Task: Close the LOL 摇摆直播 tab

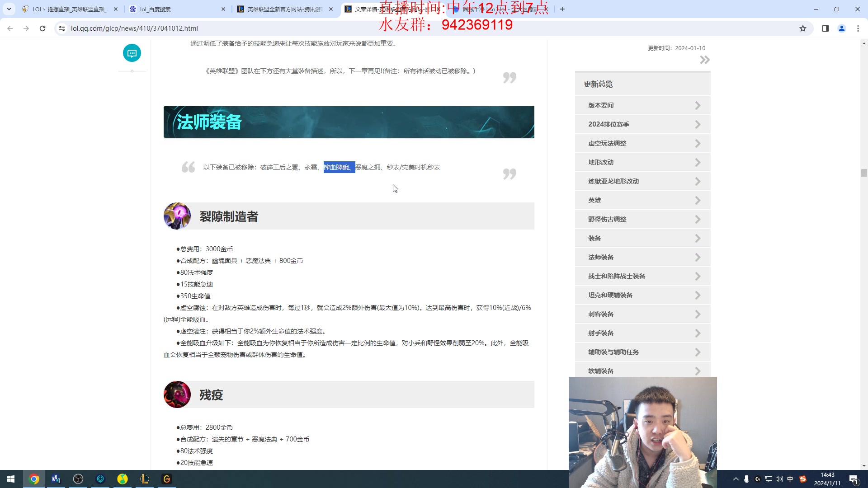Action: click(116, 9)
